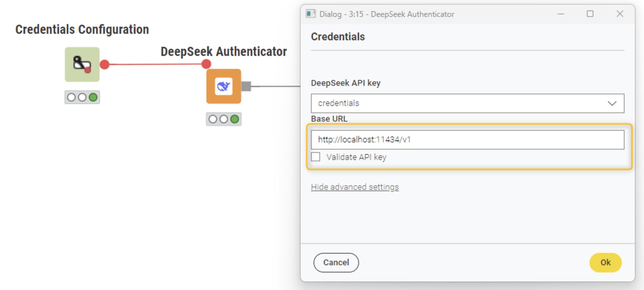
Task: Click the red output port of Credentials Configuration
Action: tap(104, 65)
